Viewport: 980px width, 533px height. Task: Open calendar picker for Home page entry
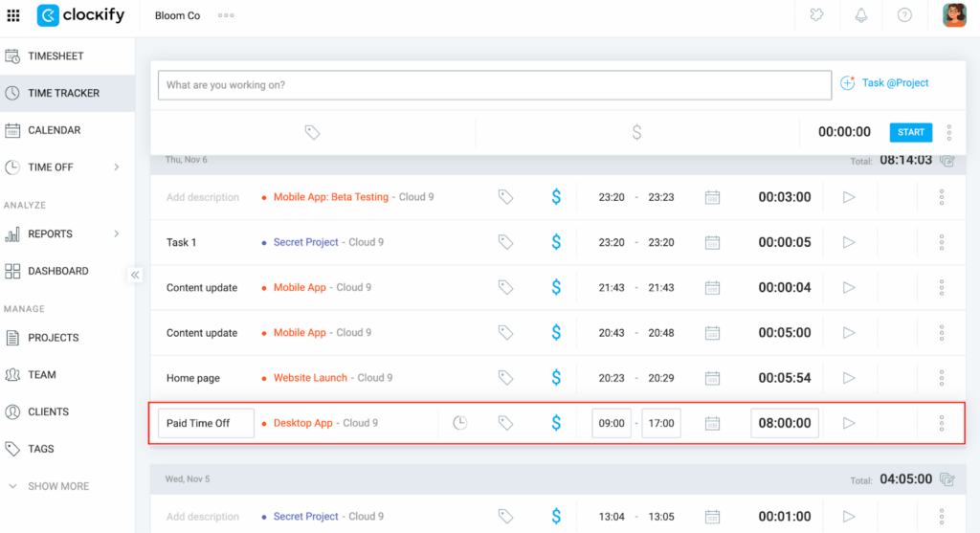[712, 378]
